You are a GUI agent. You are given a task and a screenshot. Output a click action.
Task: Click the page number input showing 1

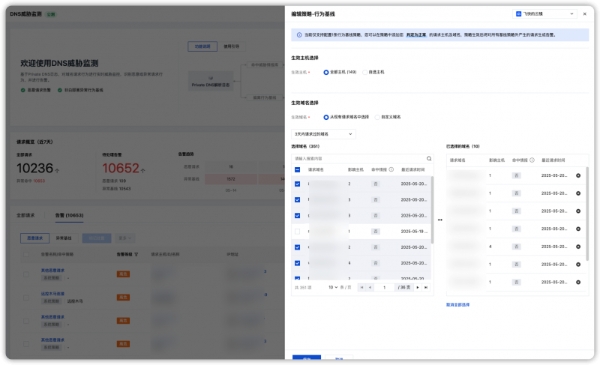tap(384, 287)
